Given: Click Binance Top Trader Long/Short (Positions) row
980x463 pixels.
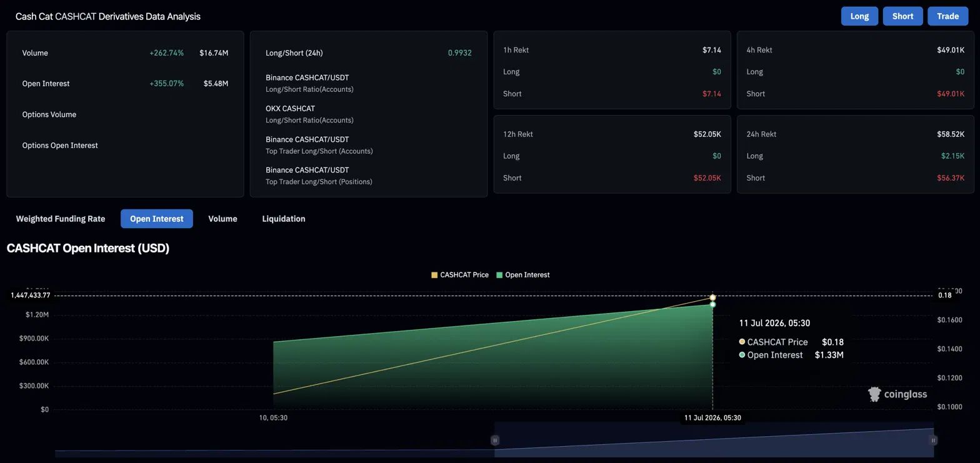Looking at the screenshot, I should [x=369, y=176].
